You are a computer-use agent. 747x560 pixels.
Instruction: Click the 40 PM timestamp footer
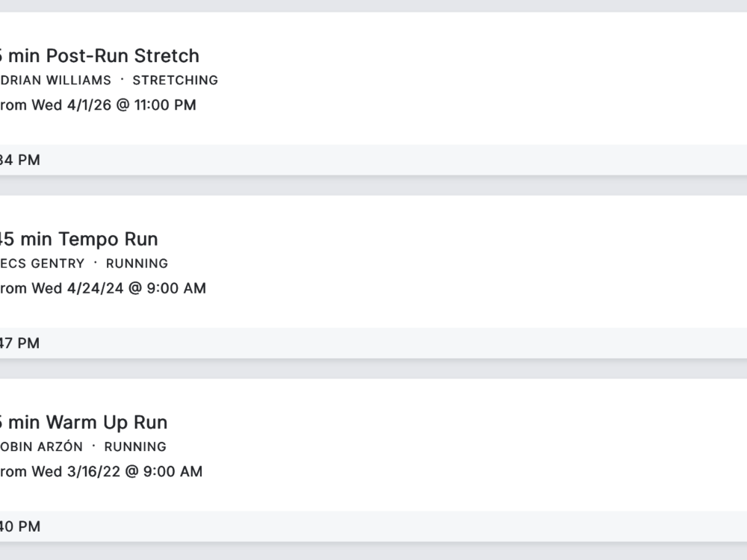coord(20,526)
